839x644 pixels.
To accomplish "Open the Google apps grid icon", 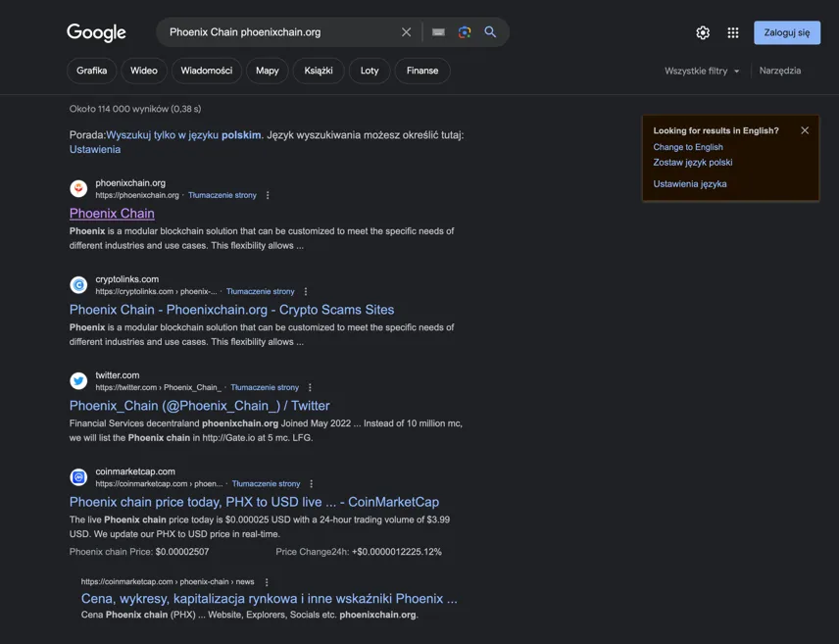I will (x=733, y=32).
